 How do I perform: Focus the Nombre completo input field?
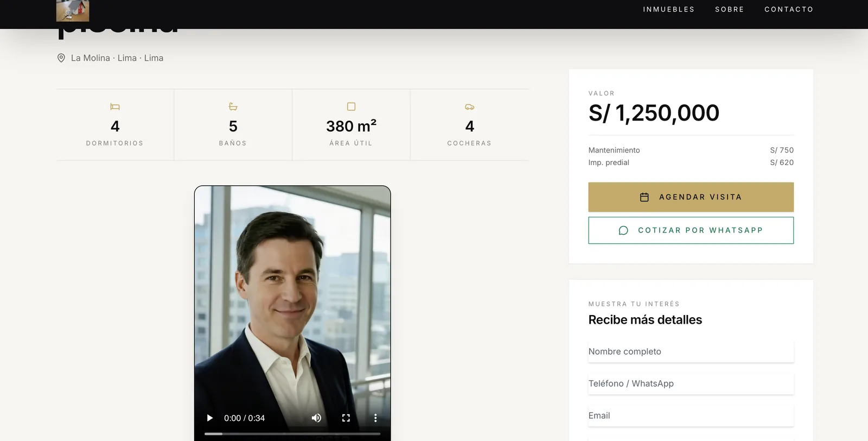(x=691, y=352)
